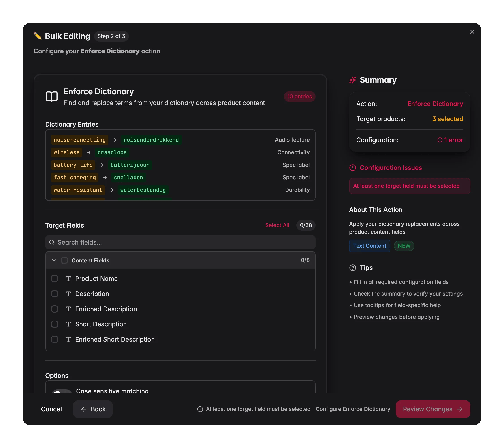Viewport: 504px width, 448px height.
Task: Click the pencil icon beside Bulk Editing
Action: 37,36
